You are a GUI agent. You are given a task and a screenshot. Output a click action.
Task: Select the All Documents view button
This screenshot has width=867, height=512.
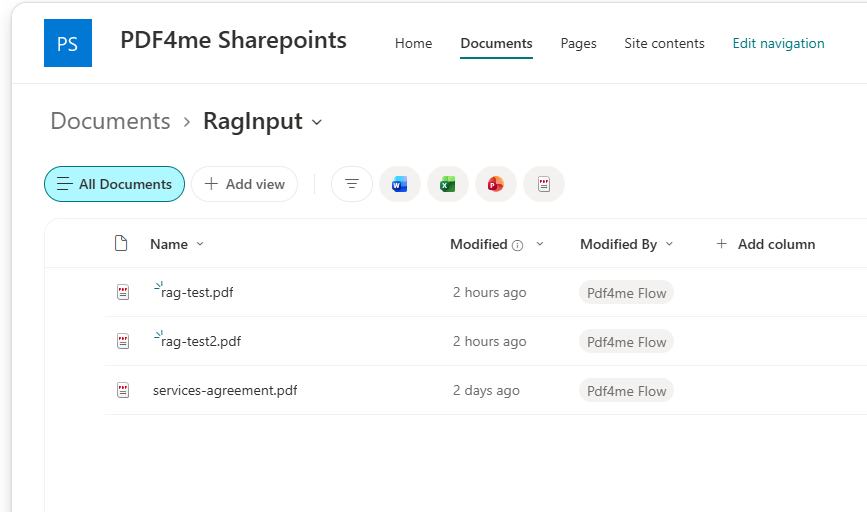coord(114,184)
